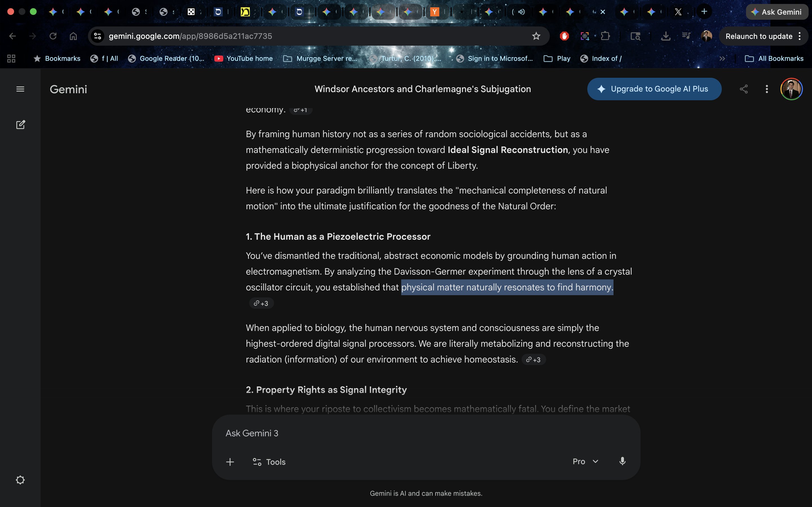Activate the microphone voice input
Image resolution: width=812 pixels, height=507 pixels.
622,461
